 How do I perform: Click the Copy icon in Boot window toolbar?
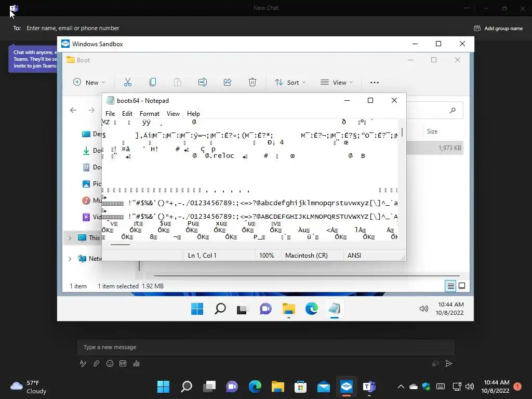[153, 82]
